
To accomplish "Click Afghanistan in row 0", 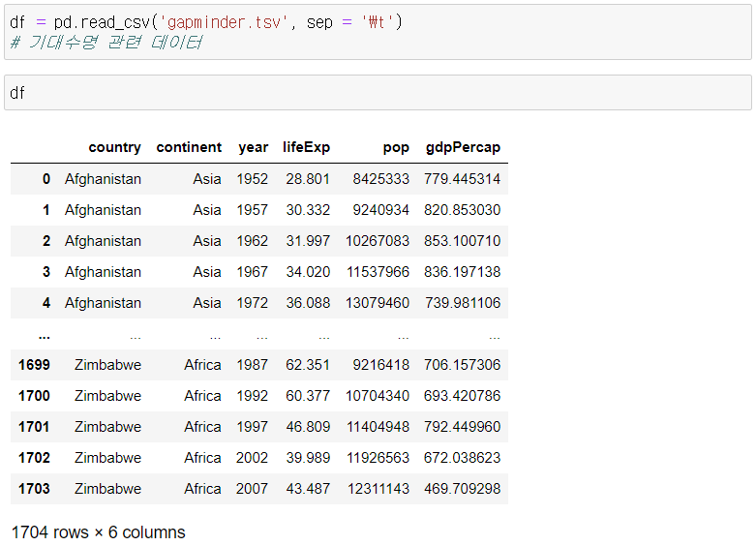I will pyautogui.click(x=104, y=179).
